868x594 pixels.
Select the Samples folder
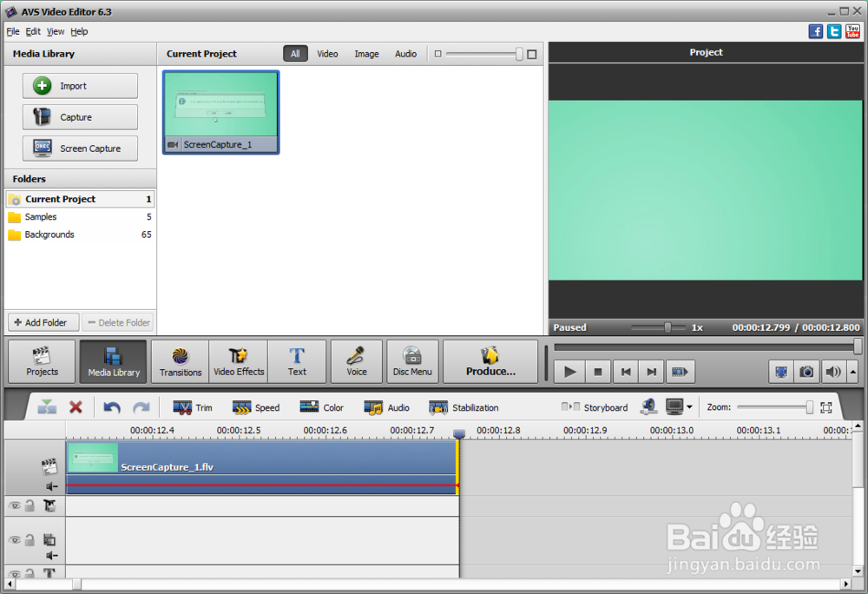(80, 216)
